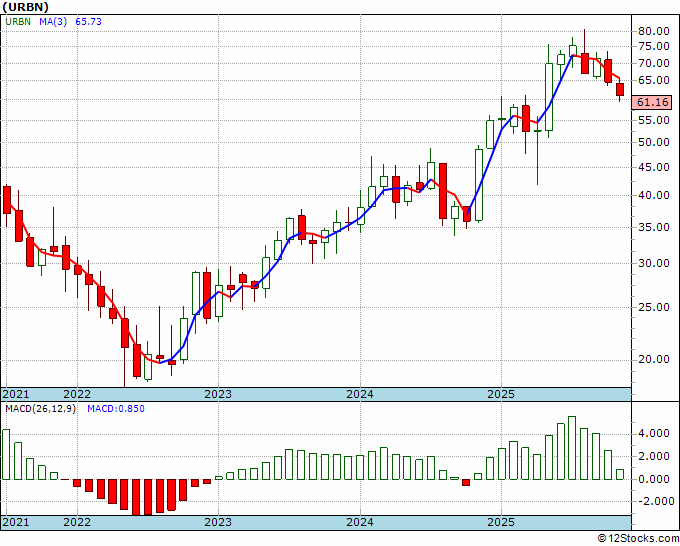Click the 0.000 MACD axis label
Image resolution: width=680 pixels, height=546 pixels.
point(654,479)
